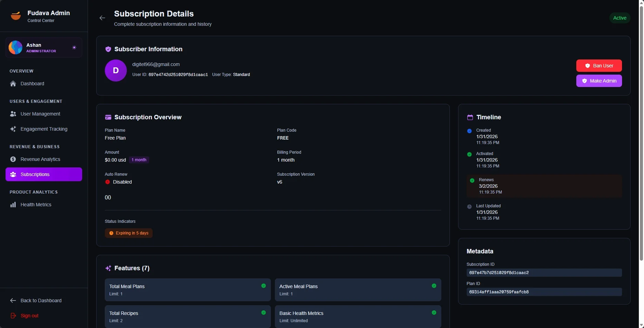Click the shield icon beside Subscriber Information

[108, 49]
